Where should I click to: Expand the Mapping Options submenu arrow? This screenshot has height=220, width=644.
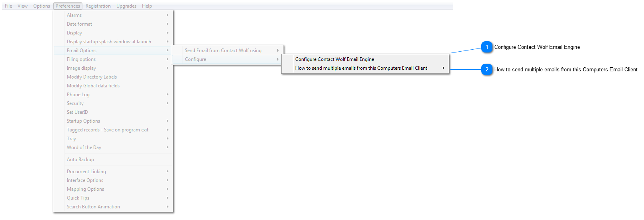point(168,189)
